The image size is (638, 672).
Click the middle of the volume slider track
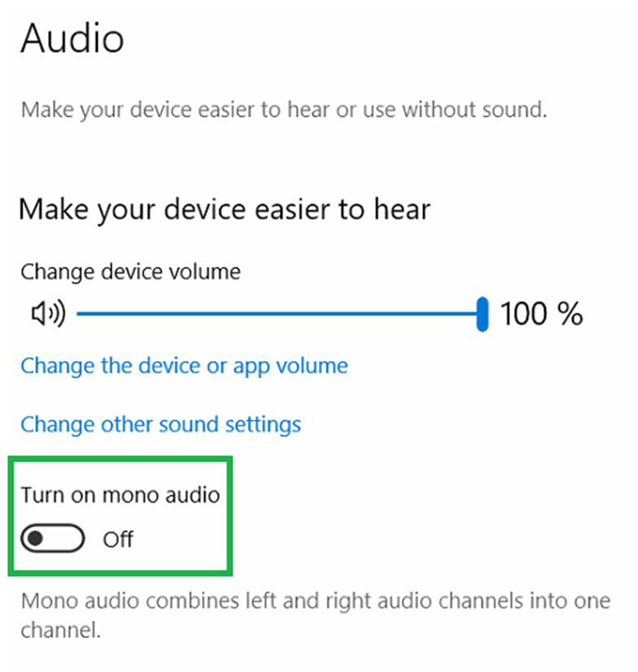(x=277, y=314)
